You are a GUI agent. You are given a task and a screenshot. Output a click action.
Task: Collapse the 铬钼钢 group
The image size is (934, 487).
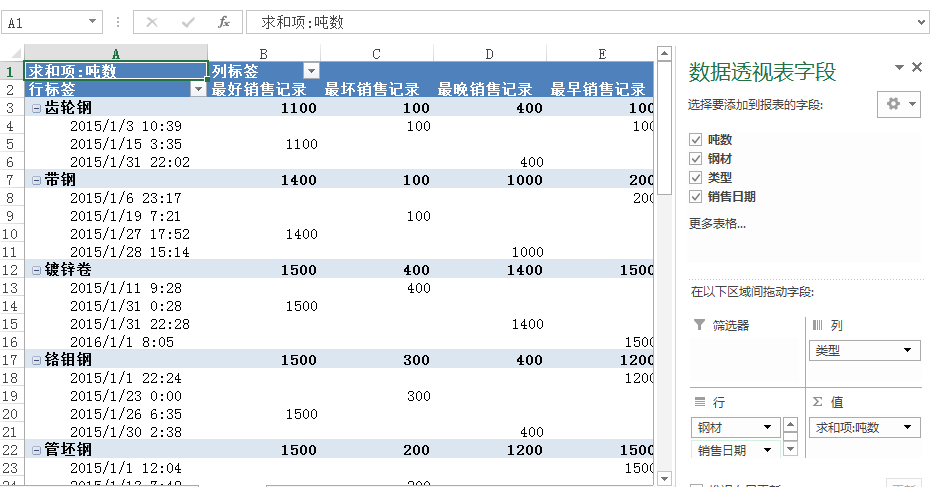coord(36,360)
